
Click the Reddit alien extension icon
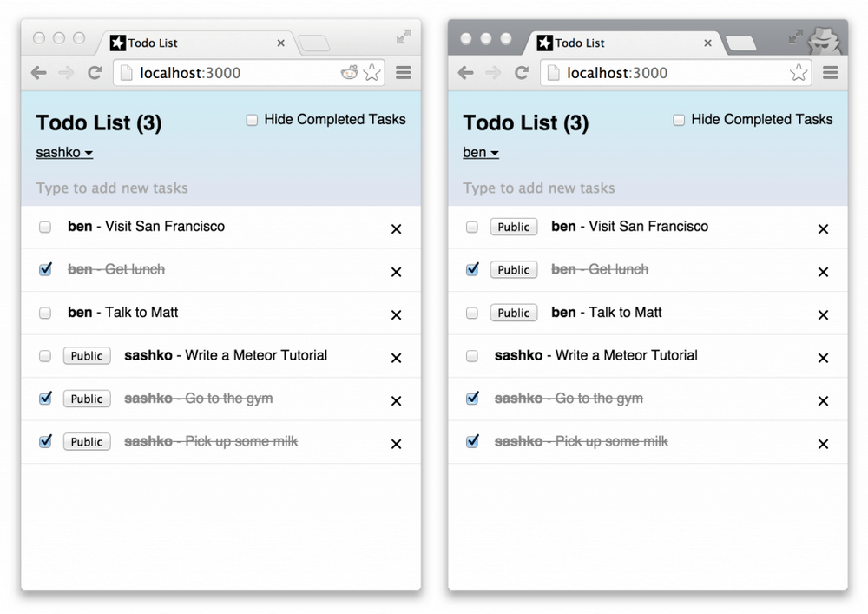349,73
